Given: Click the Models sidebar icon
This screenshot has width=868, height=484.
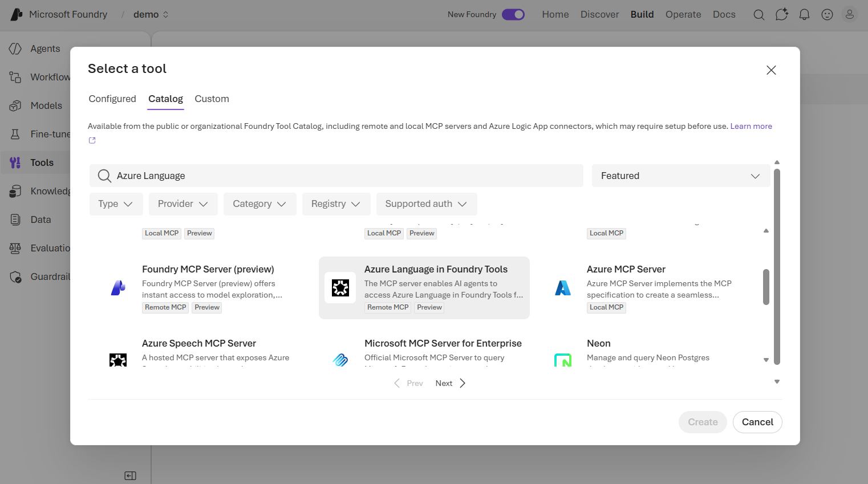Looking at the screenshot, I should coord(15,105).
